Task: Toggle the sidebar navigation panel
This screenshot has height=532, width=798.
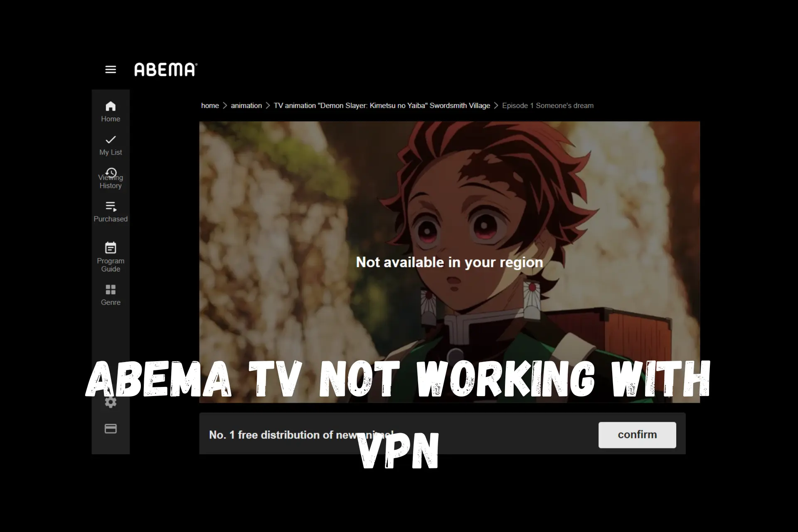Action: (x=111, y=69)
